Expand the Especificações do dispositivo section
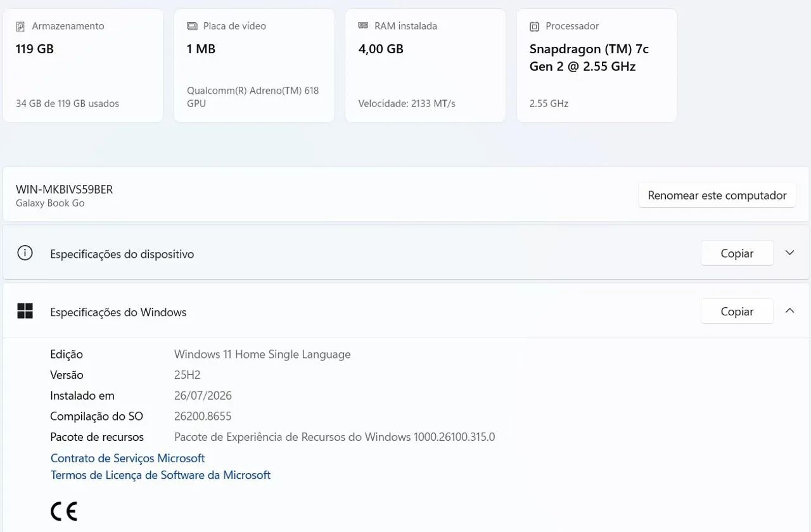Image resolution: width=811 pixels, height=532 pixels. tap(789, 253)
